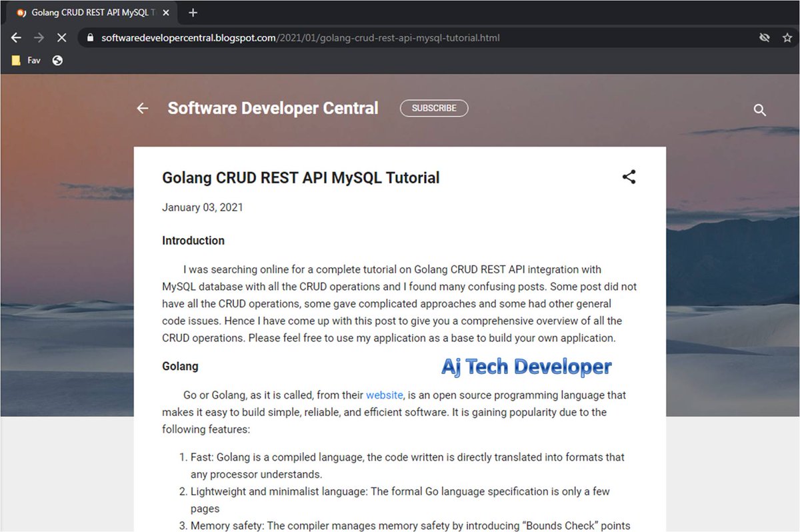Click the forward navigation arrow
Image resolution: width=800 pixels, height=532 pixels.
click(39, 37)
